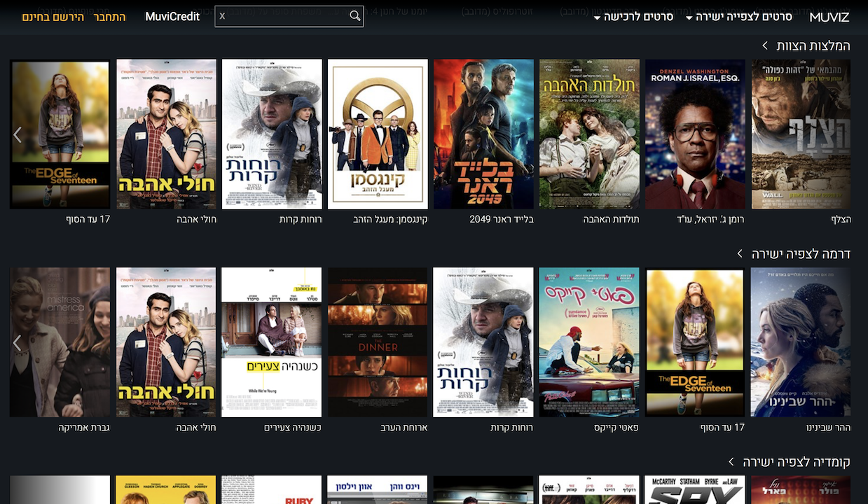Click the בלייד ראנר 2049 title text
The height and width of the screenshot is (504, 868).
coord(502,219)
